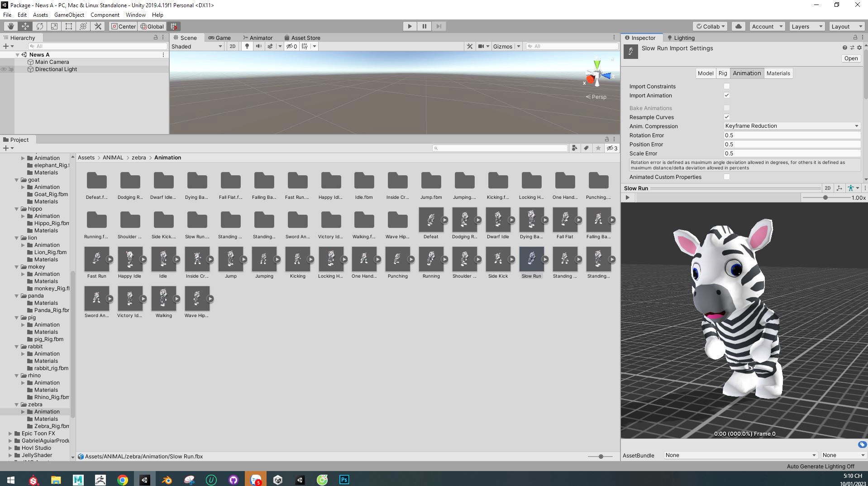Play the Slow Run preview animation
The width and height of the screenshot is (868, 486).
point(627,197)
